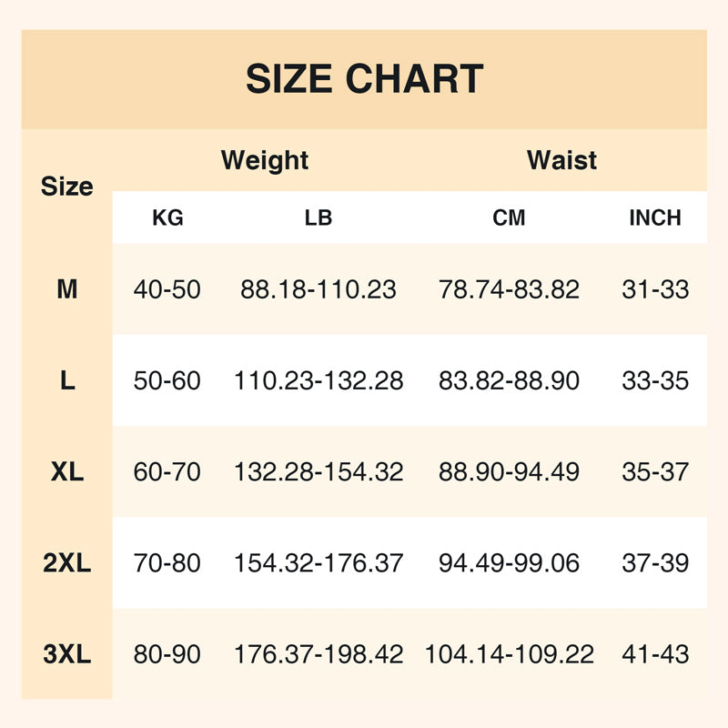Select the XL size row label
The width and height of the screenshot is (728, 728).
[67, 472]
